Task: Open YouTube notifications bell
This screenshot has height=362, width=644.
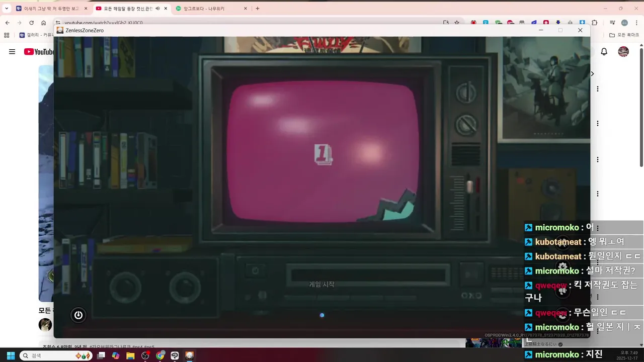Action: (604, 52)
